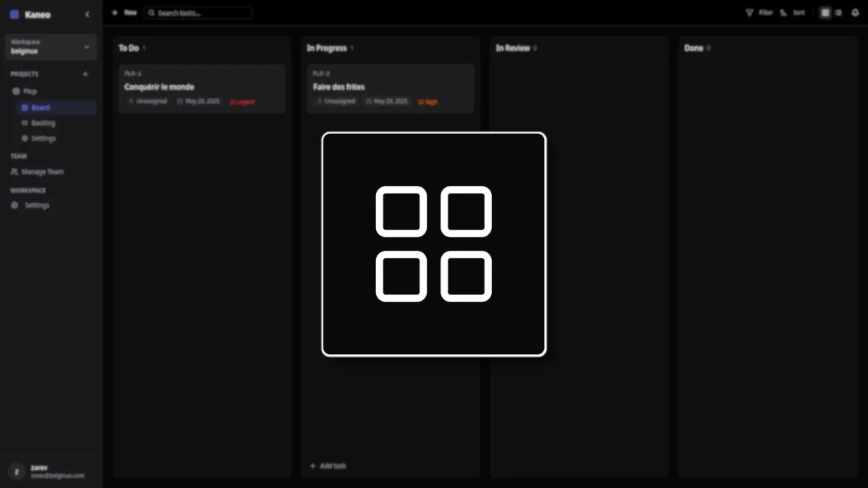
Task: Open the belginux workspace dropdown
Action: (51, 47)
